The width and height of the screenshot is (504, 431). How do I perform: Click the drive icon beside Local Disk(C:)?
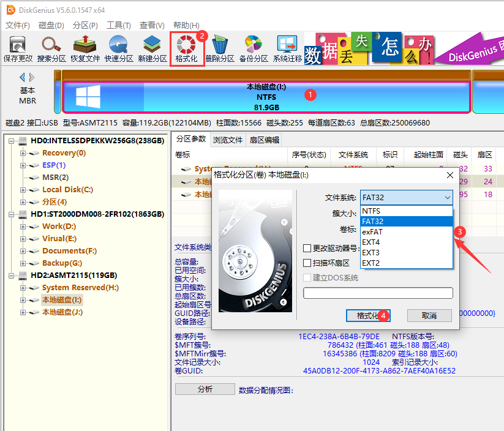[x=34, y=190]
